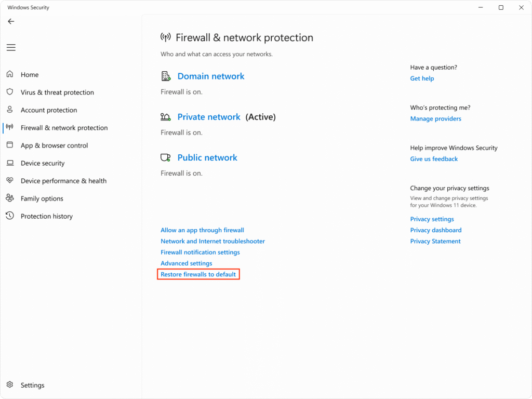Click the Protection history clock icon
532x399 pixels.
pyautogui.click(x=10, y=216)
